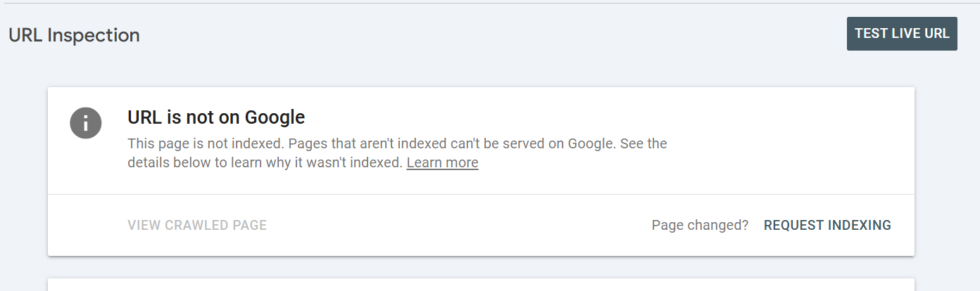The image size is (980, 291).
Task: Click the "See the" text ending the first line
Action: [x=646, y=144]
